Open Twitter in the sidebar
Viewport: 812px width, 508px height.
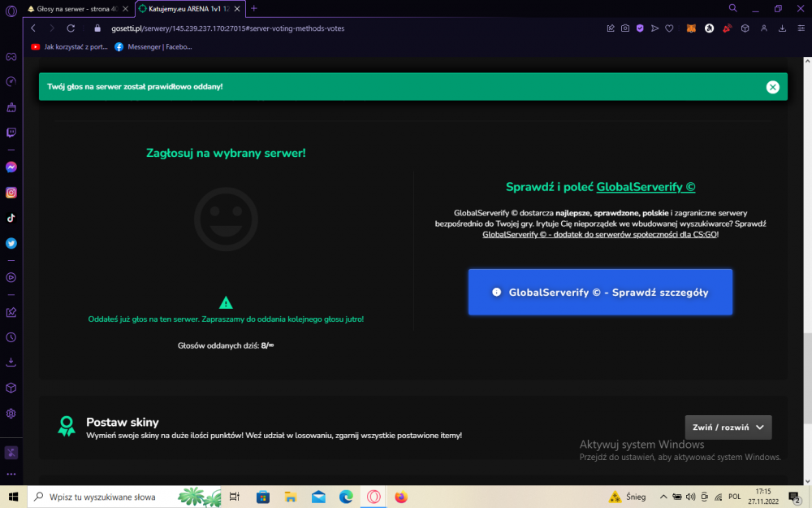click(x=11, y=243)
